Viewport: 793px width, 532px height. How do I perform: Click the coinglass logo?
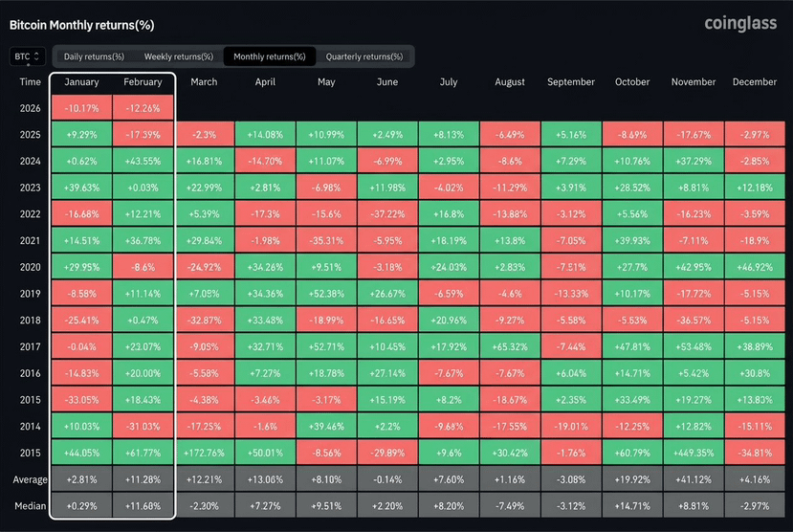pyautogui.click(x=740, y=23)
